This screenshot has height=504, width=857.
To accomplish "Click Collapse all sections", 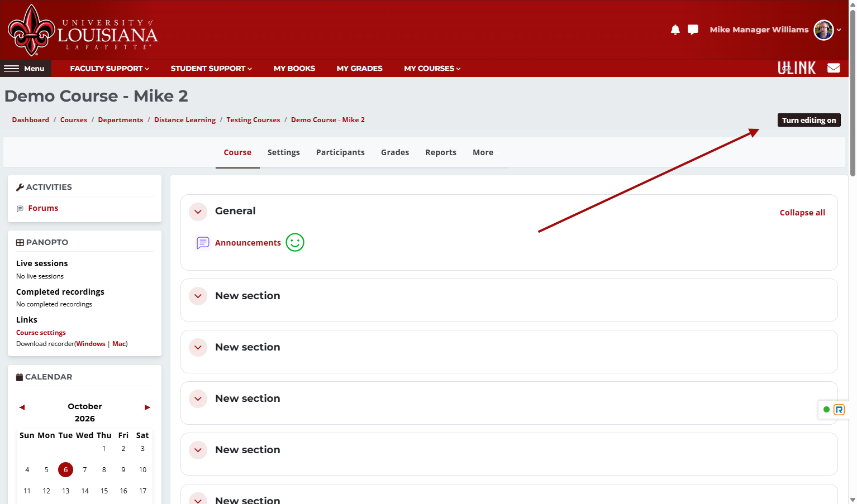I will [x=802, y=213].
